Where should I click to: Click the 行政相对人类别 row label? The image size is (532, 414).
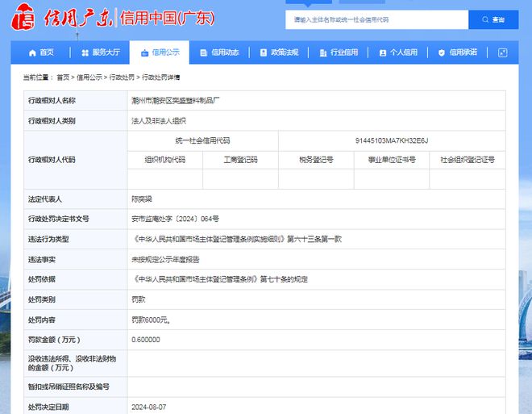pyautogui.click(x=52, y=121)
